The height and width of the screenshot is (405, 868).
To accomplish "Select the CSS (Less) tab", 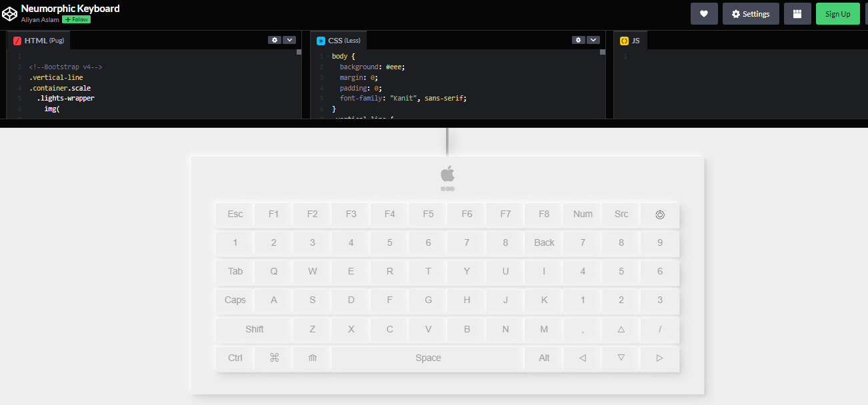I will coord(339,41).
